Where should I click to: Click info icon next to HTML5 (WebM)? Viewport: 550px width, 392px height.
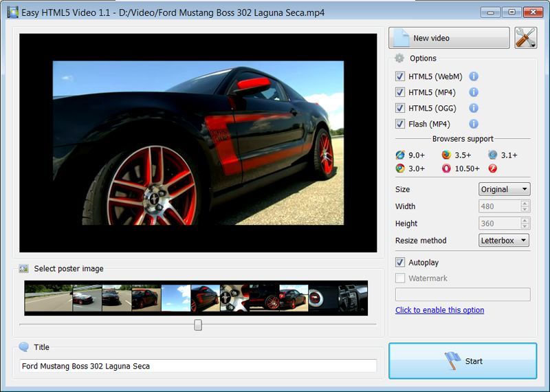pyautogui.click(x=474, y=77)
